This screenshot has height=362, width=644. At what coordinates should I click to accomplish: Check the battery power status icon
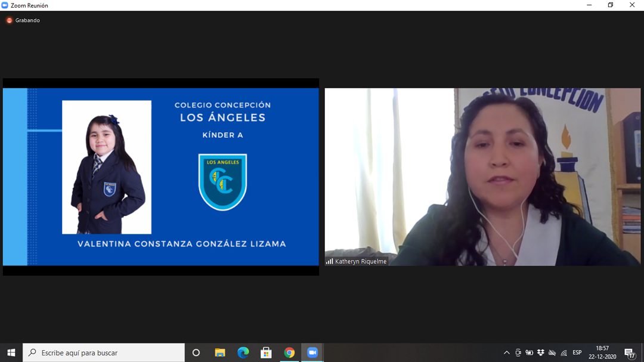(529, 352)
